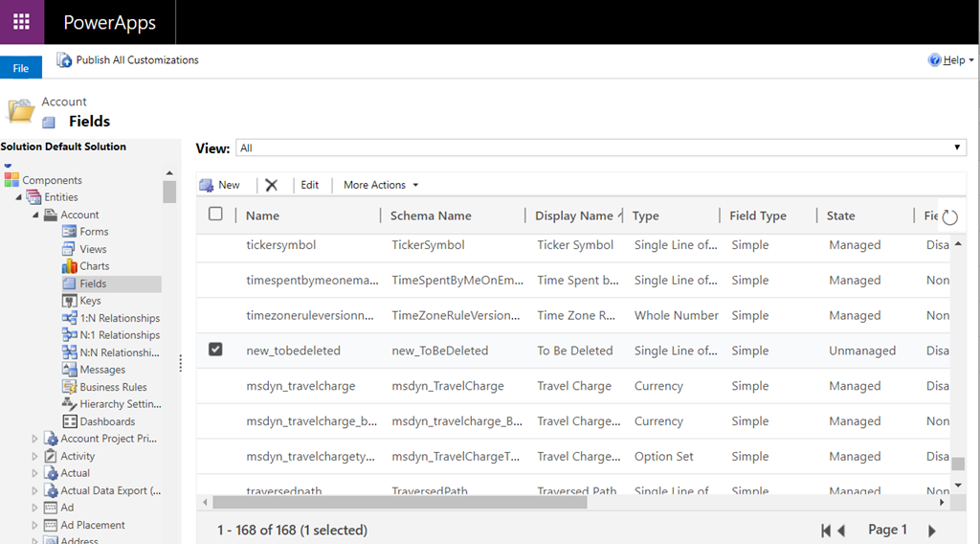Viewport: 980px width, 544px height.
Task: Open the More Actions dropdown
Action: 381,185
